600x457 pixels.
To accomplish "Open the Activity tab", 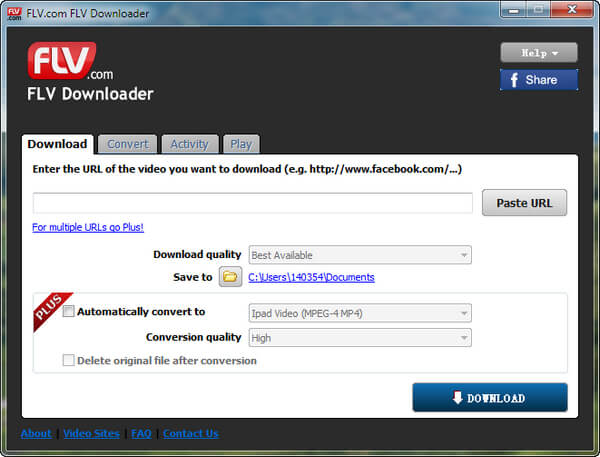I will click(x=190, y=144).
